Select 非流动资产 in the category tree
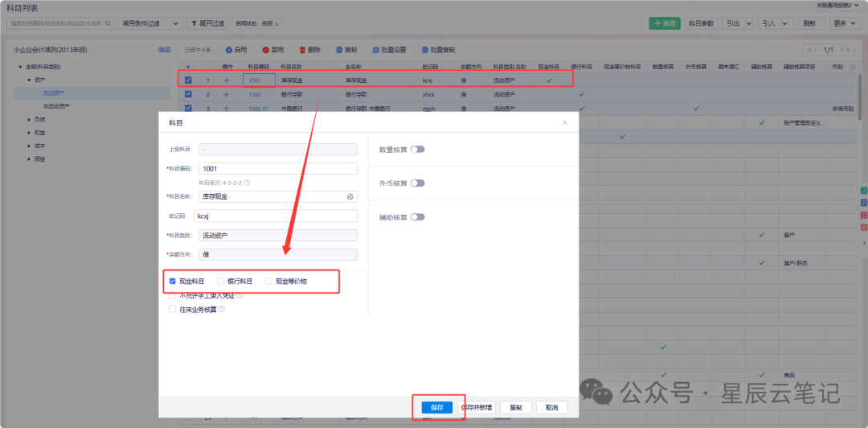 [x=55, y=105]
